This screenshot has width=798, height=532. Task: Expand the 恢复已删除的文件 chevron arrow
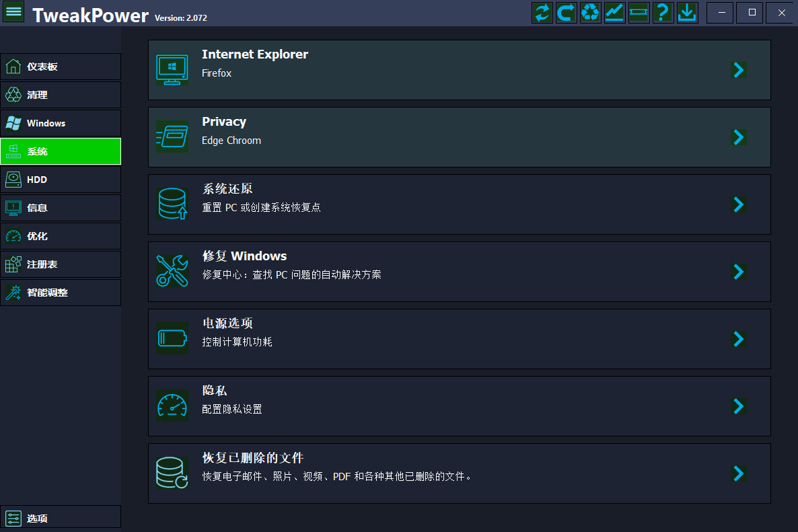(x=739, y=473)
